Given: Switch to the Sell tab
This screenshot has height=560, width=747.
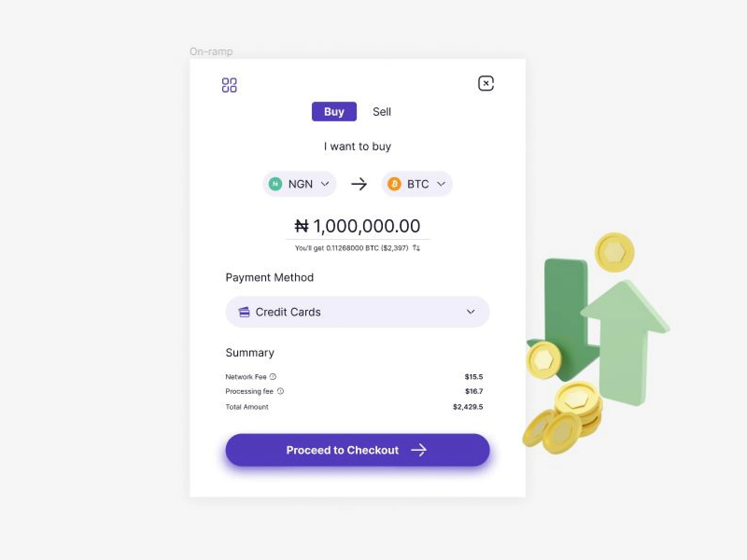Looking at the screenshot, I should 382,112.
